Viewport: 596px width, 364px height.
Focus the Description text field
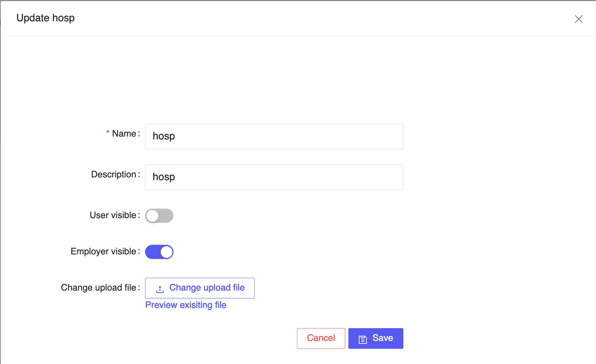pos(274,177)
